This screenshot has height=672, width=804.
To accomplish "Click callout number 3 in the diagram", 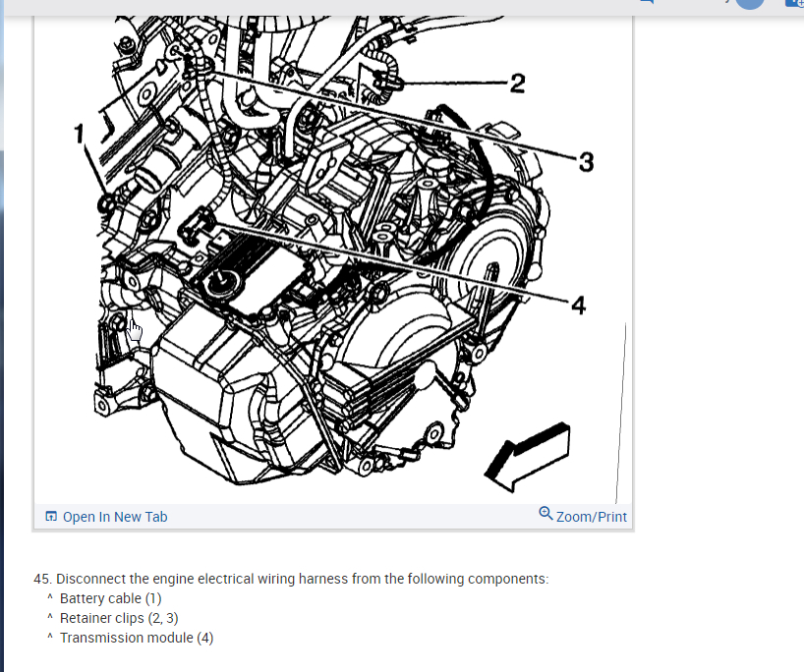I will [586, 162].
